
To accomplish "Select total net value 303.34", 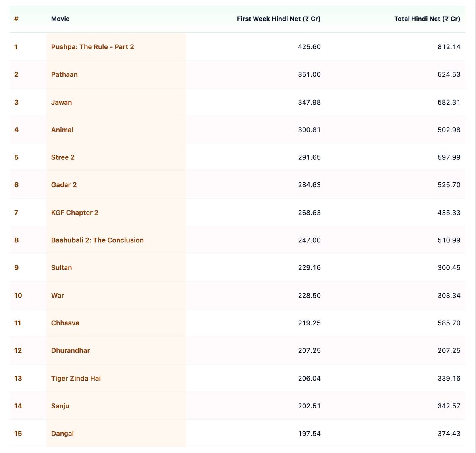I will (449, 295).
